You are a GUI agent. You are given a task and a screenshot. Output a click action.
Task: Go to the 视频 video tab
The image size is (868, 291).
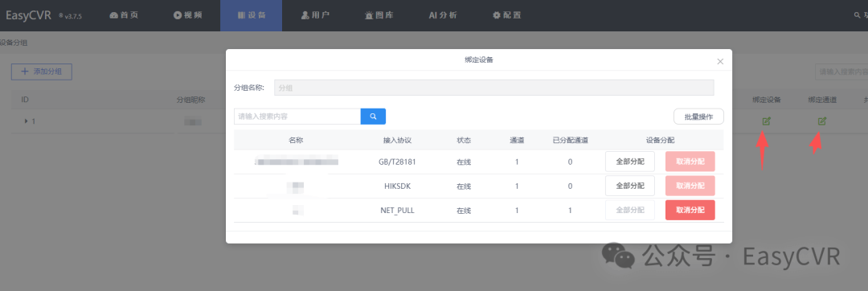[x=187, y=15]
